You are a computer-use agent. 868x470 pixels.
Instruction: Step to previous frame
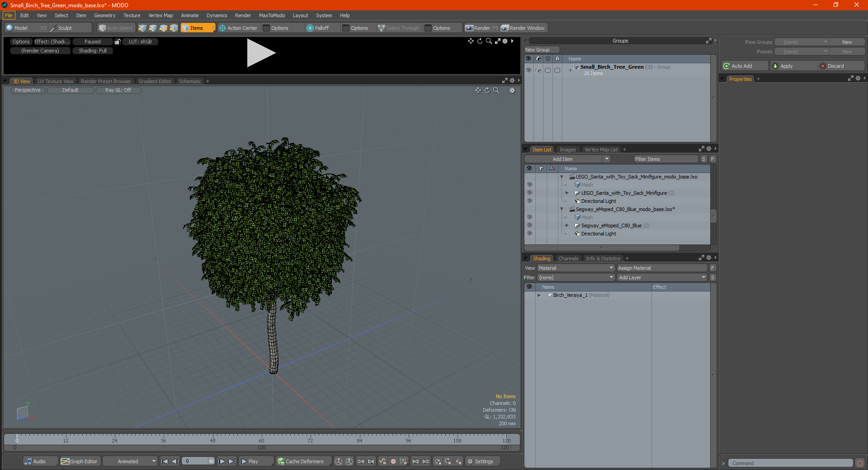coord(175,461)
